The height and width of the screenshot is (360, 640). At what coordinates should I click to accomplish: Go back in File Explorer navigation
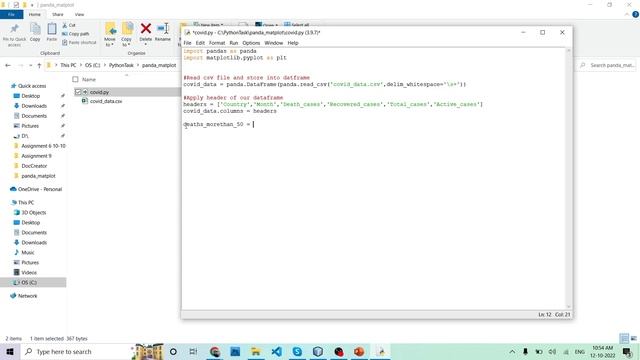click(8, 65)
